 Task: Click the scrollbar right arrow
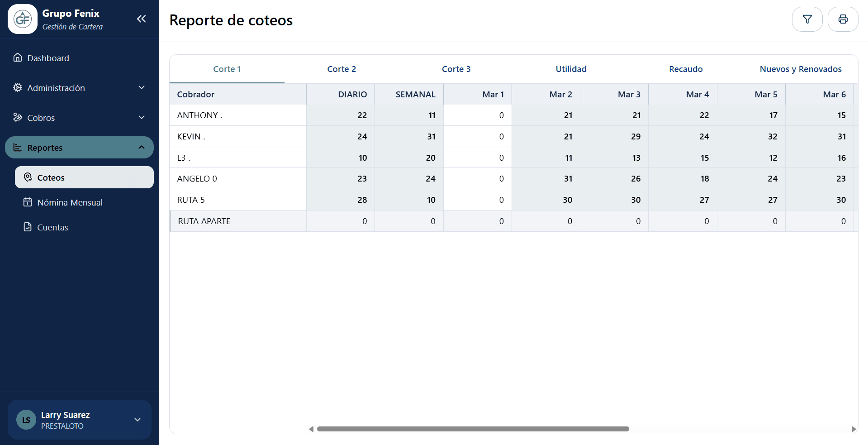853,429
